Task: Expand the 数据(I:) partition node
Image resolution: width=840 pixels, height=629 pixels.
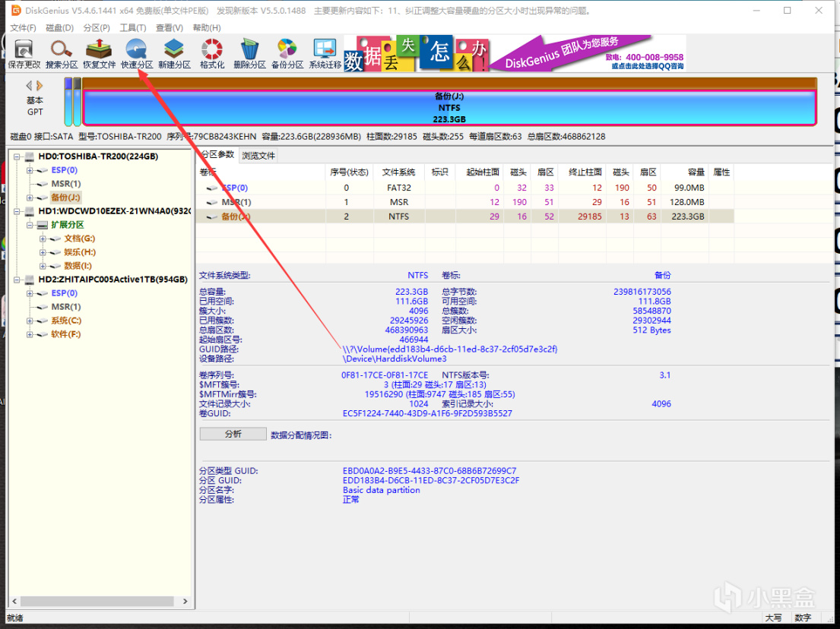Action: coord(43,266)
